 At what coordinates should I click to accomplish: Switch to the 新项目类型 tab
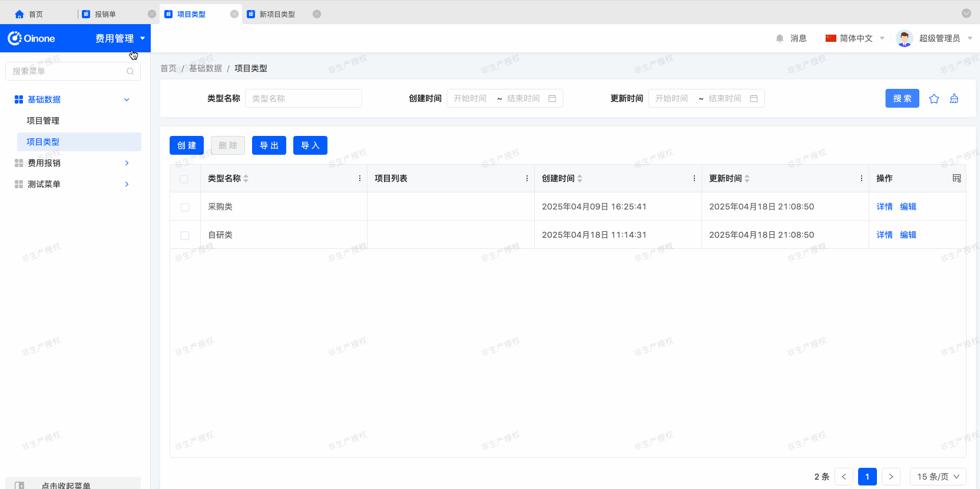click(x=277, y=14)
